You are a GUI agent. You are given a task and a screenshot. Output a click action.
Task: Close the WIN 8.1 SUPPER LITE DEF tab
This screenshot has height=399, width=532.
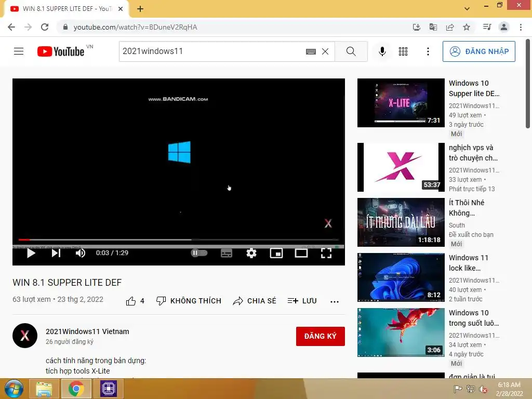tap(121, 9)
